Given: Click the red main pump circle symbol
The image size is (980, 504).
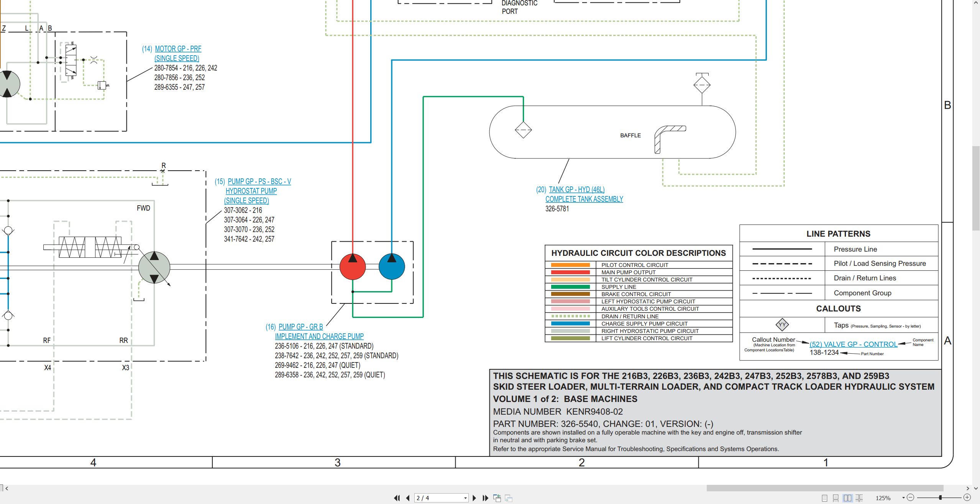Looking at the screenshot, I should pos(353,267).
